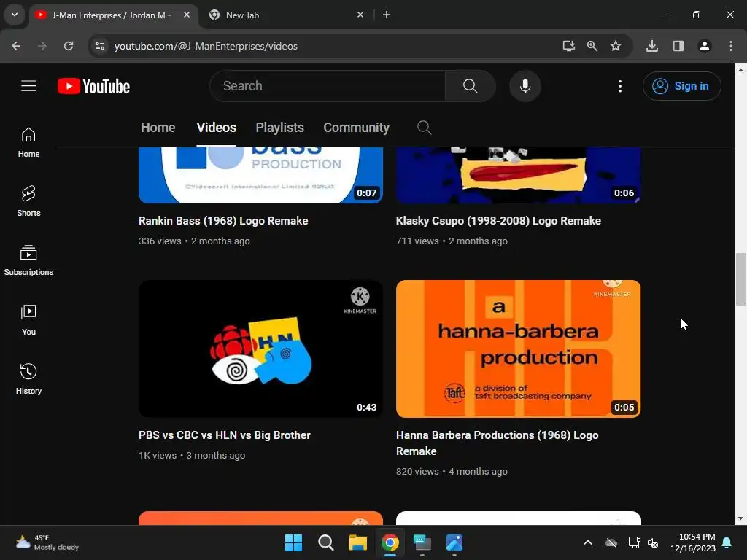
Task: Open the channel Home tab
Action: tap(158, 128)
